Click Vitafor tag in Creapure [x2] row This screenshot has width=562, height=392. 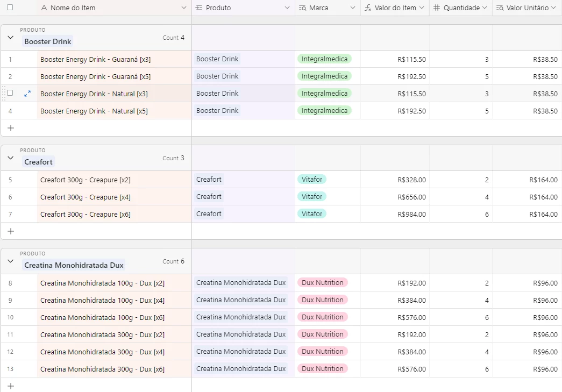tap(312, 179)
